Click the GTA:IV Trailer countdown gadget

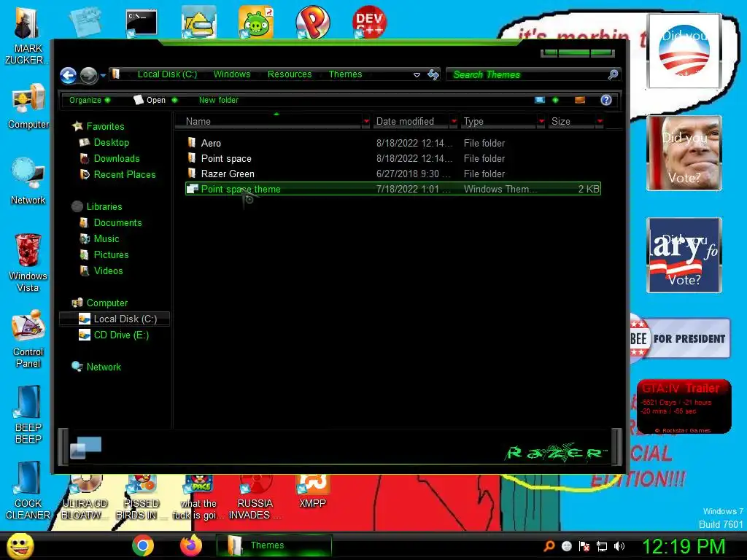(x=684, y=406)
